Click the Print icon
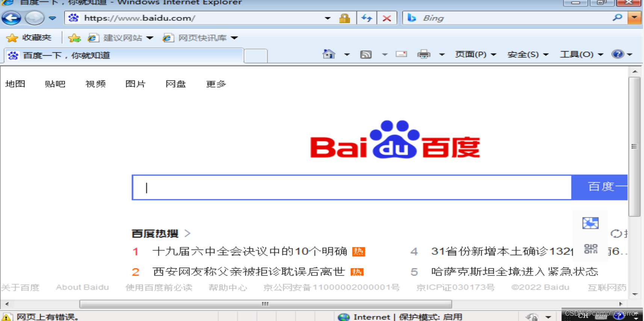The width and height of the screenshot is (644, 321). [423, 54]
